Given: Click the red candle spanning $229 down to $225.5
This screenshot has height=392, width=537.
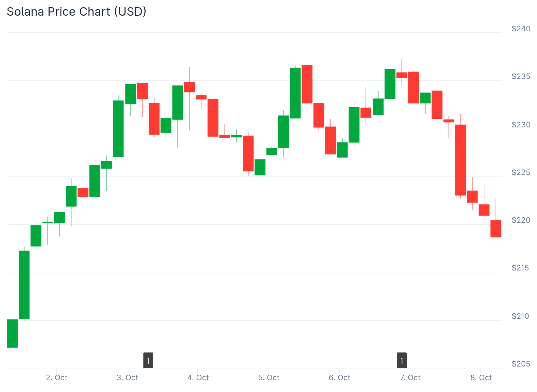Looking at the screenshot, I should (248, 154).
